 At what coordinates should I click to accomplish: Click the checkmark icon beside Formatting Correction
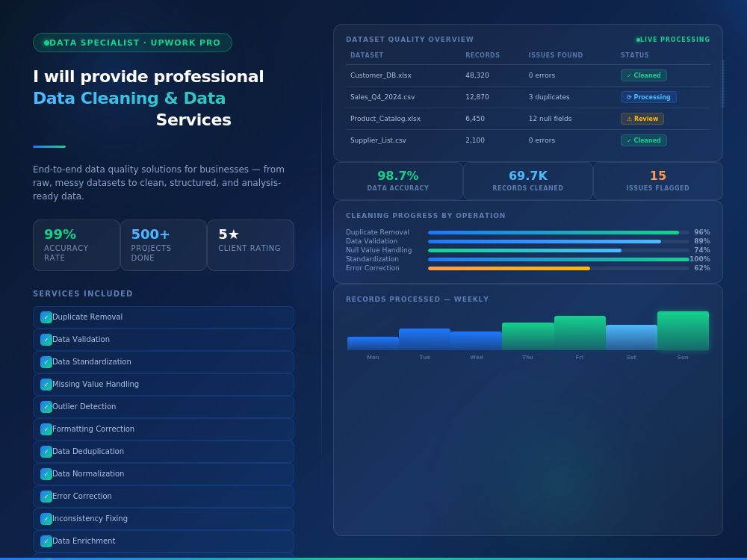(x=46, y=429)
